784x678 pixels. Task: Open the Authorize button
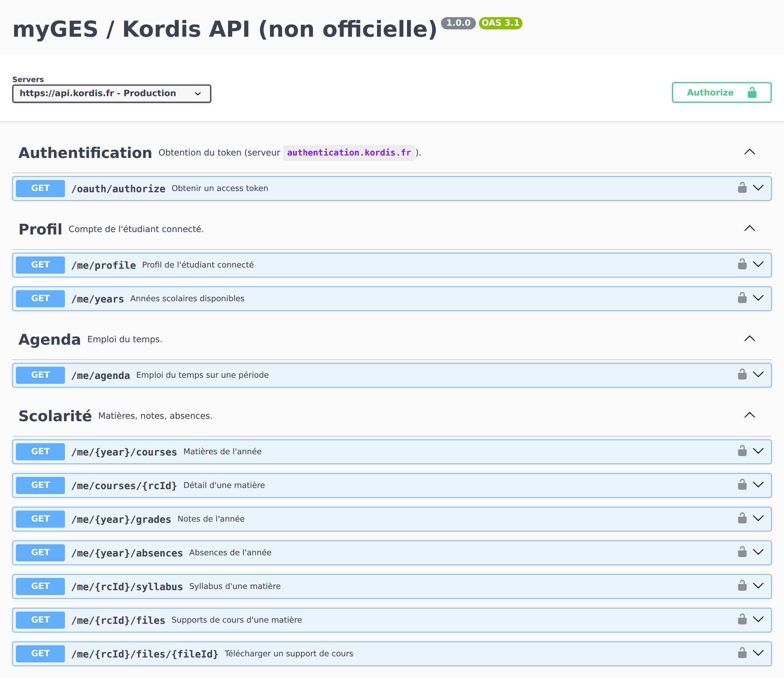(722, 92)
